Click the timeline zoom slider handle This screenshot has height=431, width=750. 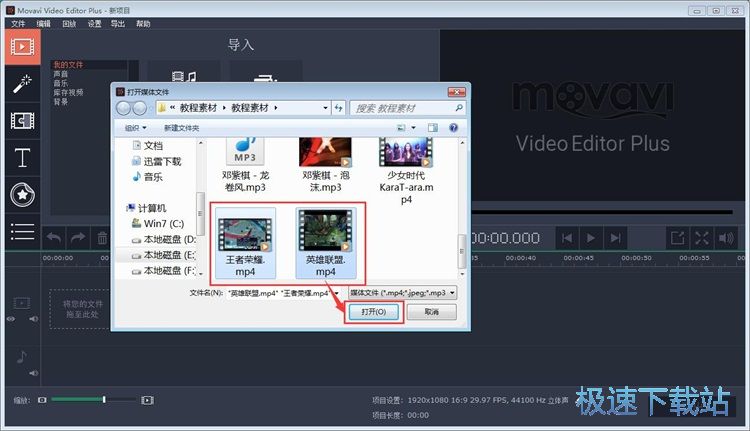point(104,399)
